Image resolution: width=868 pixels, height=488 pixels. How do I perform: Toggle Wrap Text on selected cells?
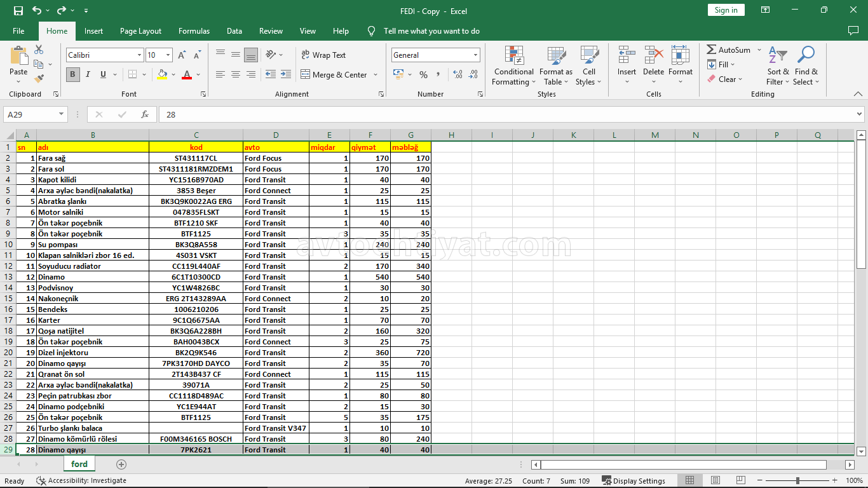pos(323,55)
